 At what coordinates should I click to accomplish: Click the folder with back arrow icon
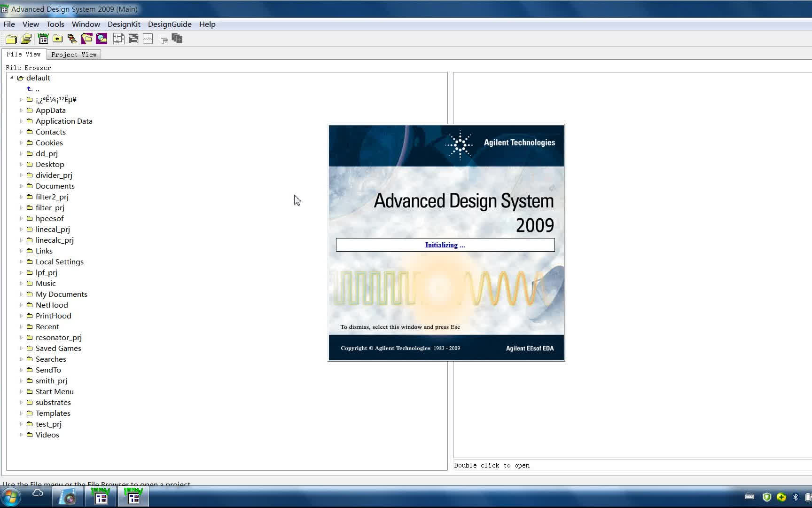tap(58, 39)
